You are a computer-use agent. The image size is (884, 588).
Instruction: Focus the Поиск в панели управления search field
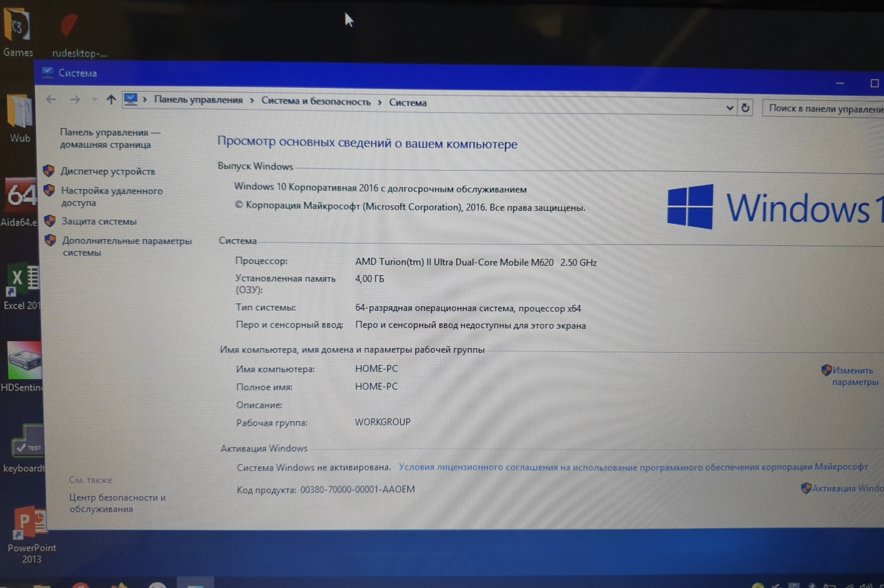coord(823,108)
